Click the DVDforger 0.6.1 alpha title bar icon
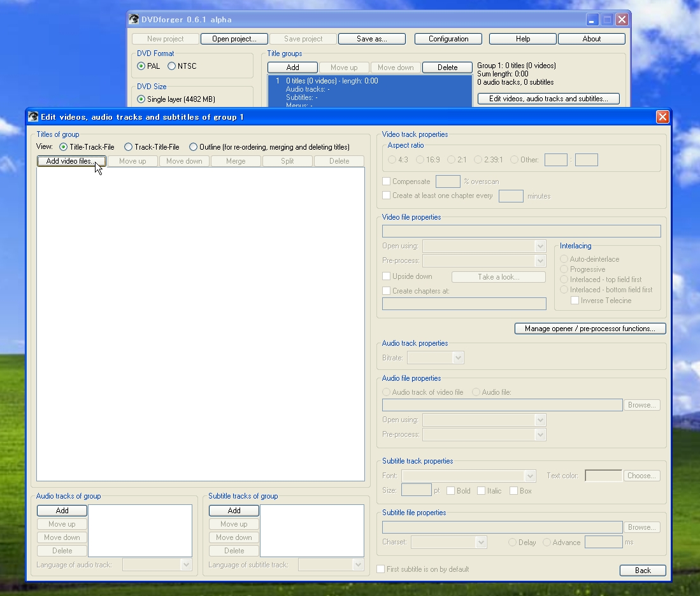 point(134,19)
